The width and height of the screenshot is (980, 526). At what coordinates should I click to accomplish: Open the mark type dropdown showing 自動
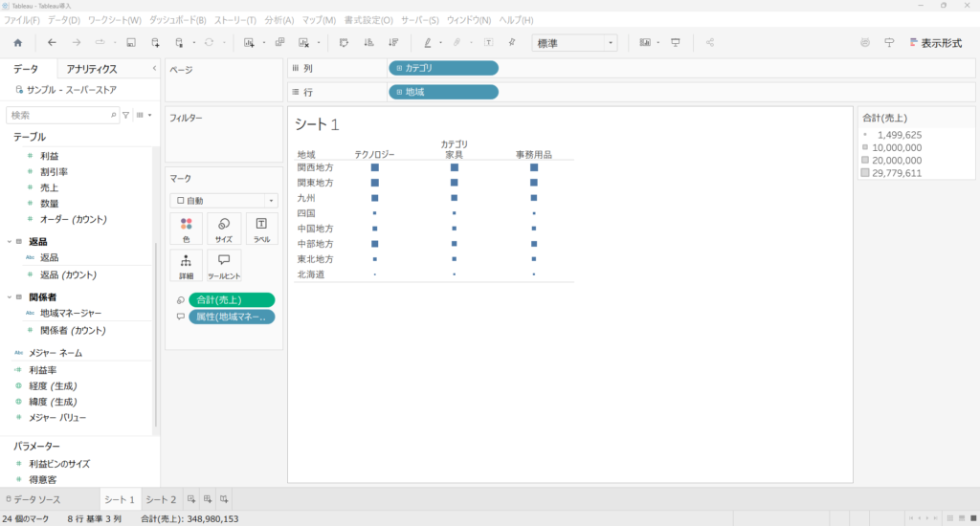223,201
